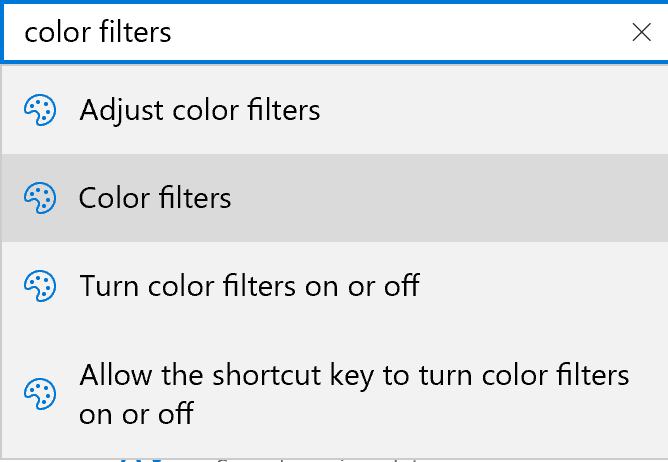Click the text 'Adjust color filters'
This screenshot has width=668, height=462.
(200, 110)
